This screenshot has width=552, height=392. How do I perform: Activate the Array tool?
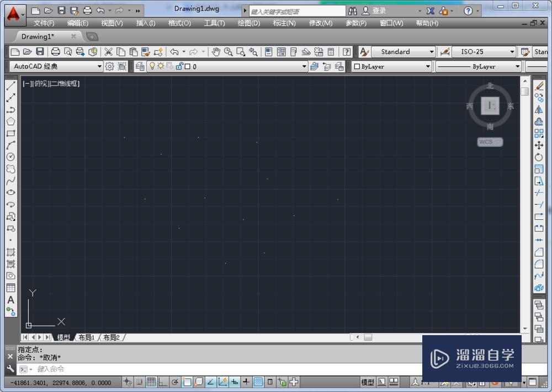(x=539, y=133)
